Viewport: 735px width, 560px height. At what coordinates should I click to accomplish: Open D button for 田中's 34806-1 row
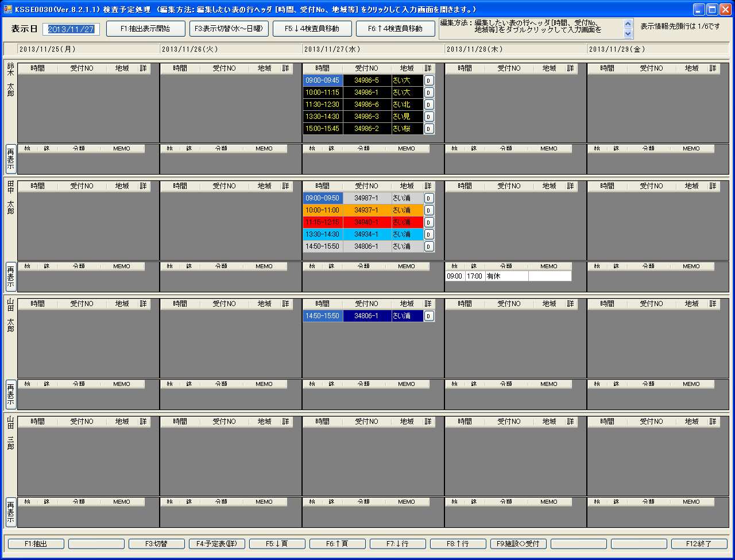[429, 246]
